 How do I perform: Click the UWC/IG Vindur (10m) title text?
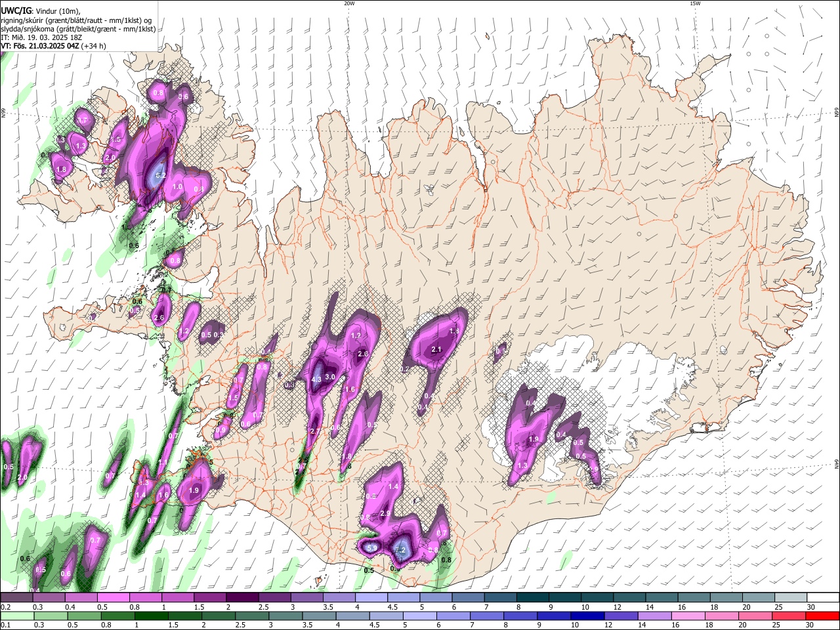click(x=41, y=10)
